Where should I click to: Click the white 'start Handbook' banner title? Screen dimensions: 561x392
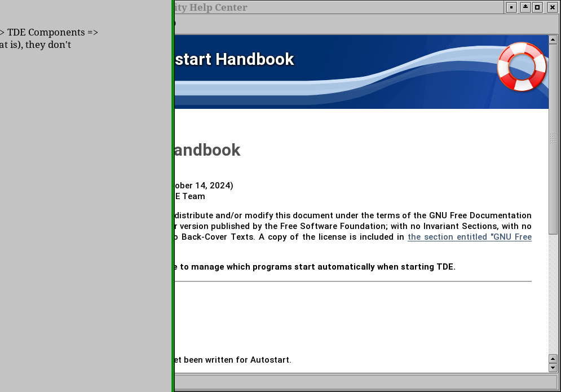[x=235, y=59]
